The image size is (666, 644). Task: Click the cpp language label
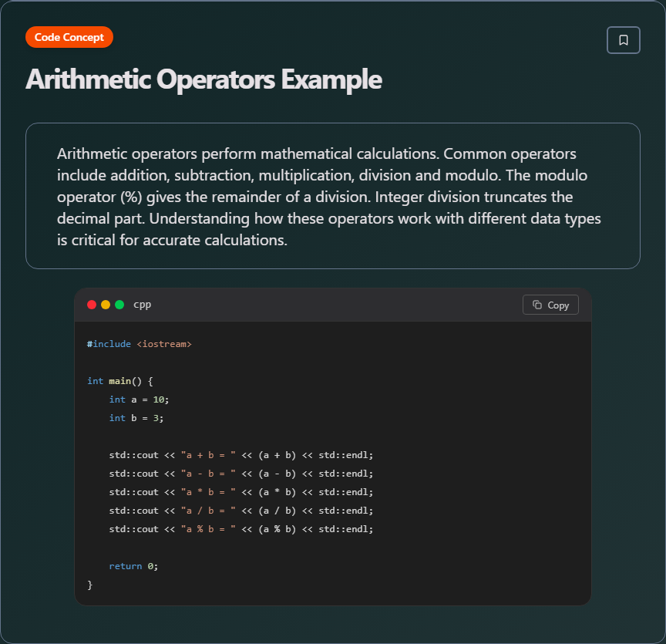143,305
